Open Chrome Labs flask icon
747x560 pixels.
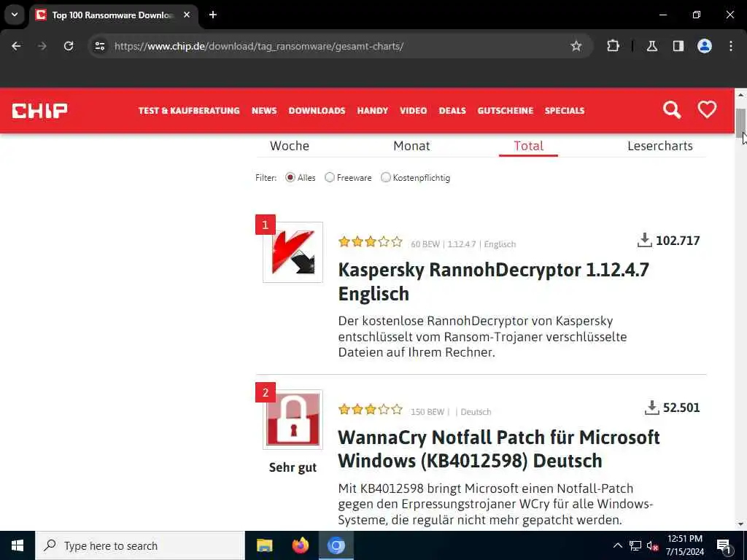click(x=651, y=46)
